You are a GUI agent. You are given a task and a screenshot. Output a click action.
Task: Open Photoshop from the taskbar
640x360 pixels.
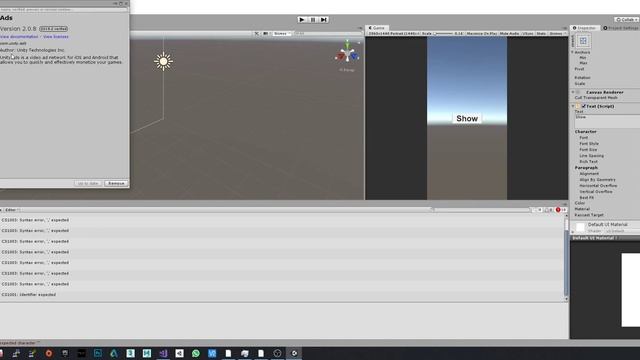[98, 353]
